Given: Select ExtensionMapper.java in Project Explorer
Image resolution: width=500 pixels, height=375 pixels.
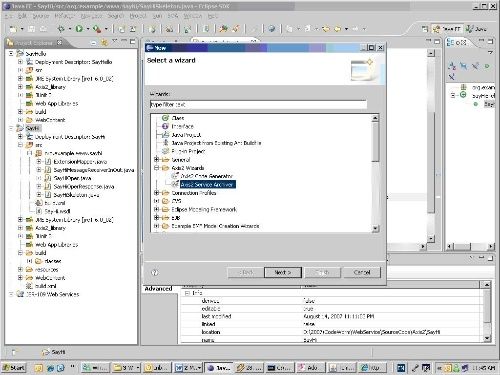Looking at the screenshot, I should click(80, 162).
